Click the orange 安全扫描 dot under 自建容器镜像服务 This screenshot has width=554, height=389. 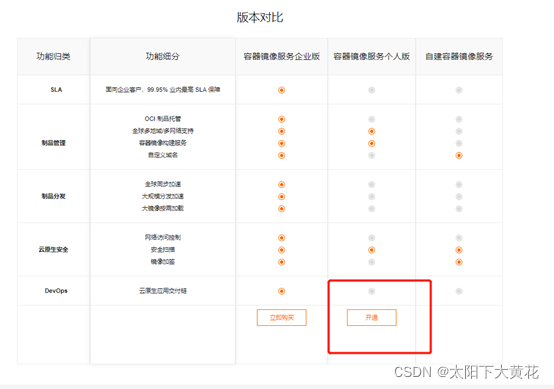click(x=459, y=250)
